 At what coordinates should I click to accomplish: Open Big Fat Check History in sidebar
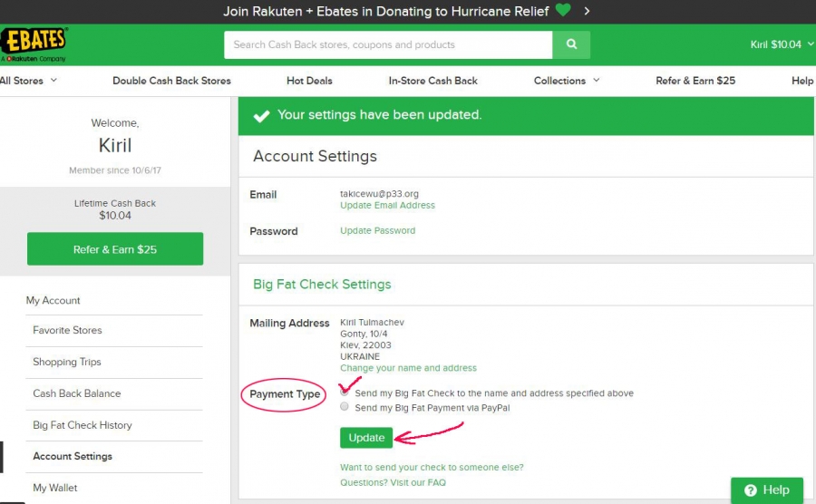tap(83, 425)
